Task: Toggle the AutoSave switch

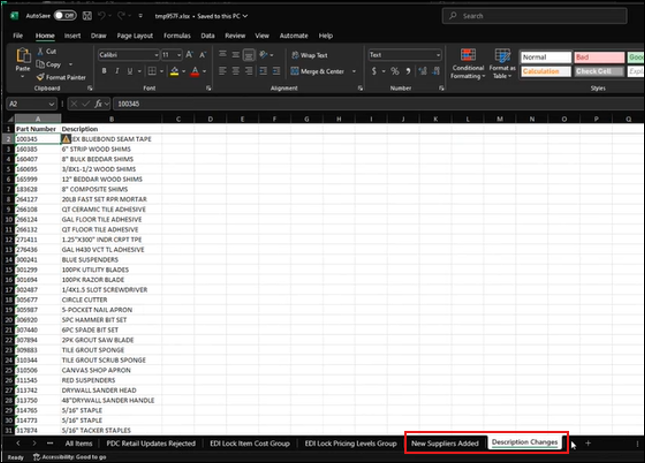Action: pos(65,16)
